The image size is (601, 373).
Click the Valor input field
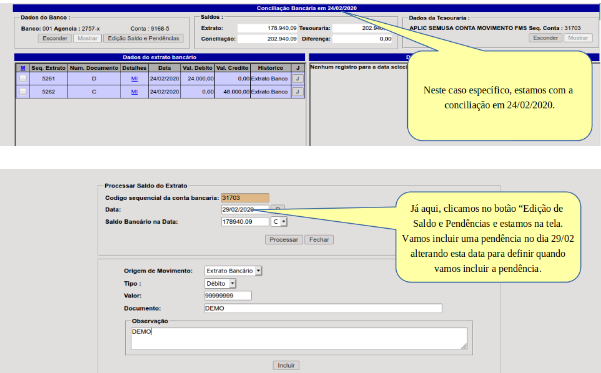pyautogui.click(x=228, y=296)
